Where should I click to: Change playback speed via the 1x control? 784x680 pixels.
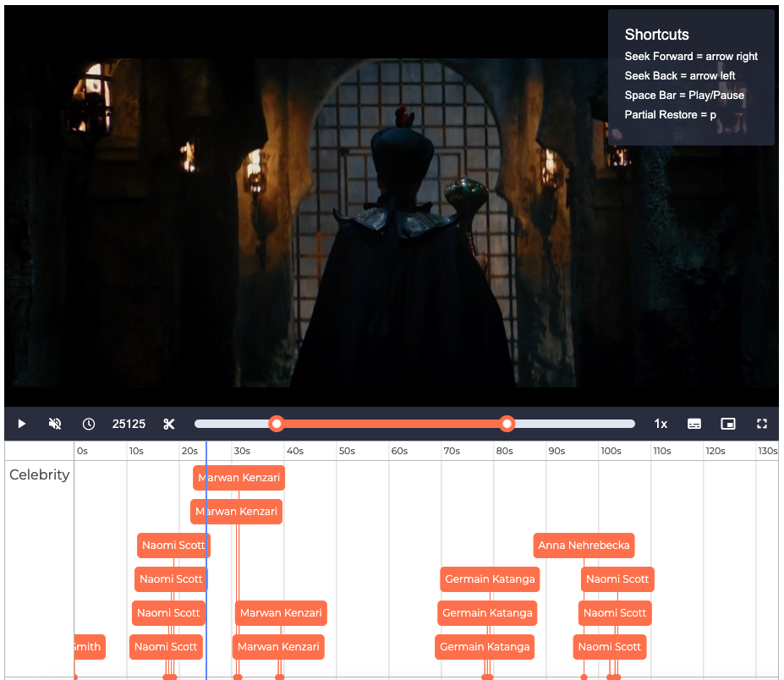point(661,424)
